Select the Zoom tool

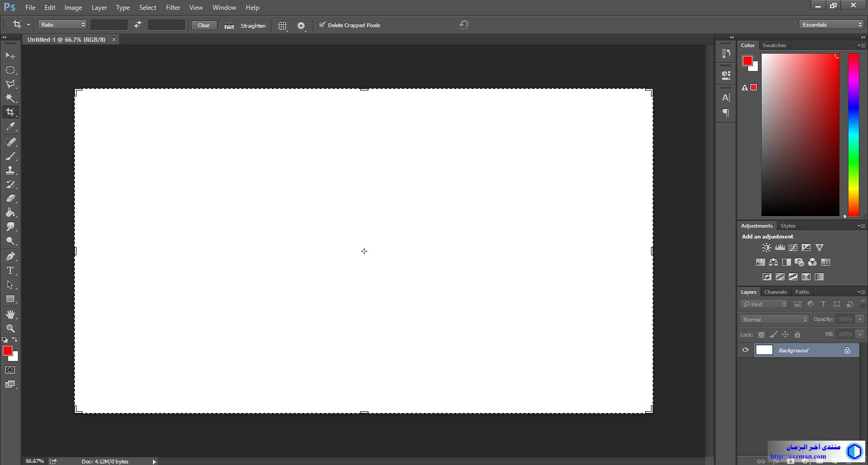(10, 328)
